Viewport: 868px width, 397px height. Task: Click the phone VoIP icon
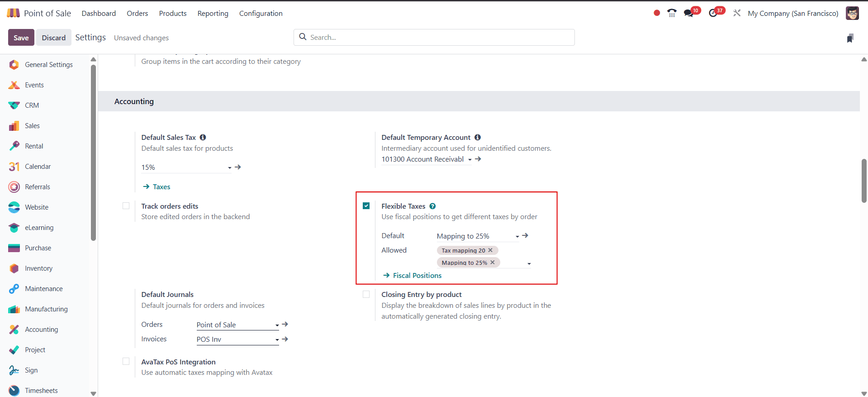tap(672, 13)
